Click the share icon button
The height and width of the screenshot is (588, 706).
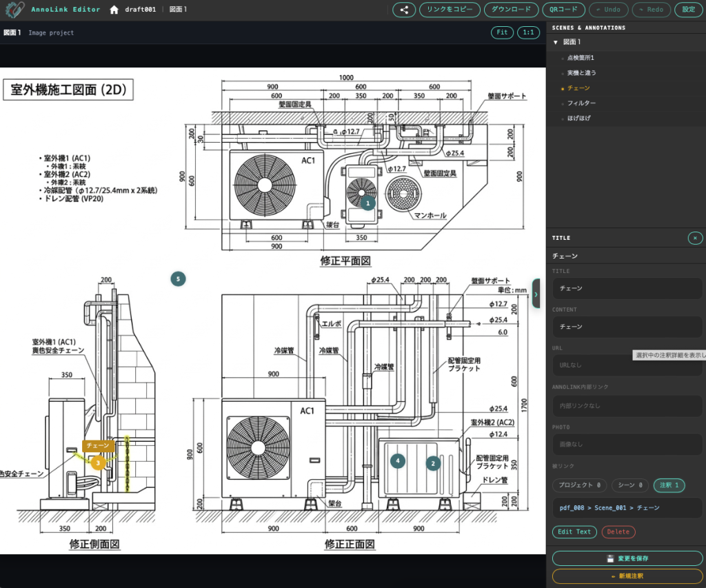(404, 10)
